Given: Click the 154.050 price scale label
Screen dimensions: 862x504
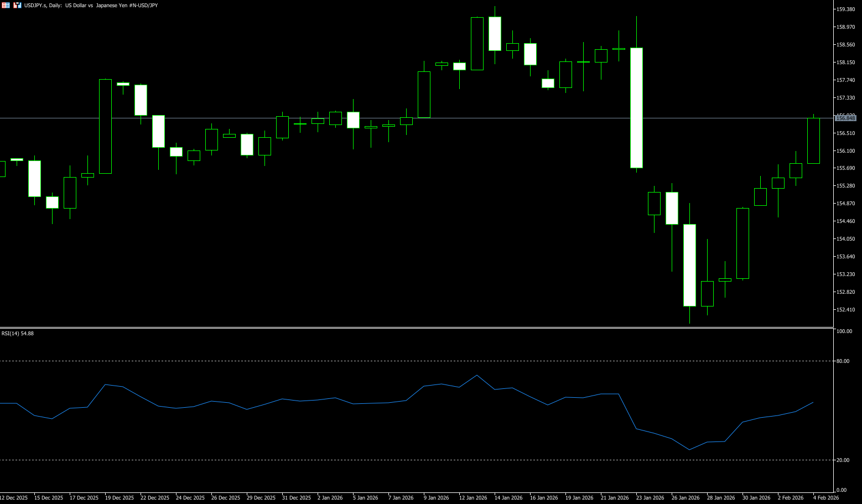Looking at the screenshot, I should pyautogui.click(x=846, y=239).
